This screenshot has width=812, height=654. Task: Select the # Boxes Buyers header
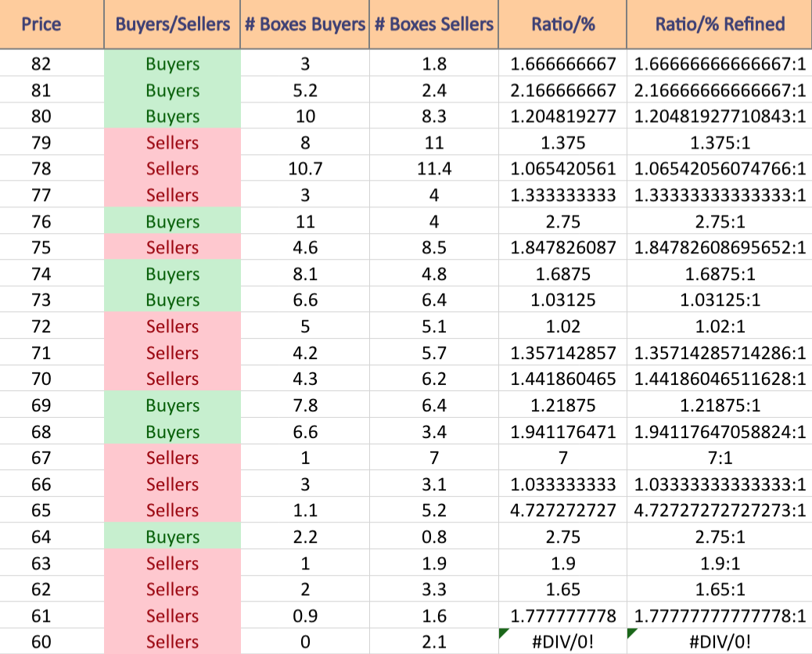click(304, 24)
